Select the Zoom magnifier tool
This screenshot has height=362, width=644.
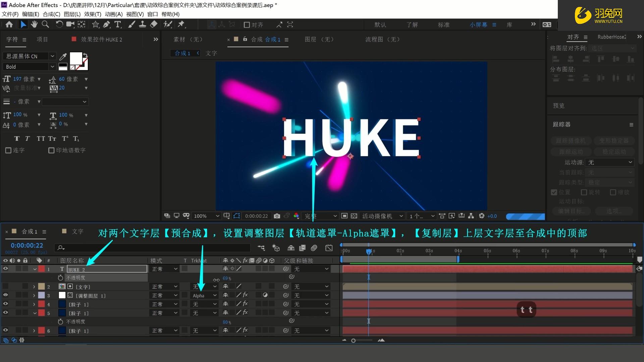(45, 24)
